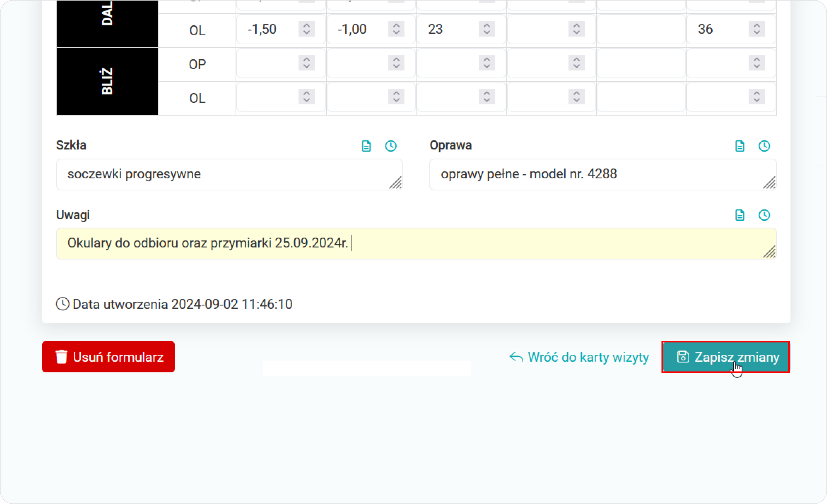Open history clock icon next to Szkła
Image resolution: width=827 pixels, height=504 pixels.
click(x=391, y=146)
